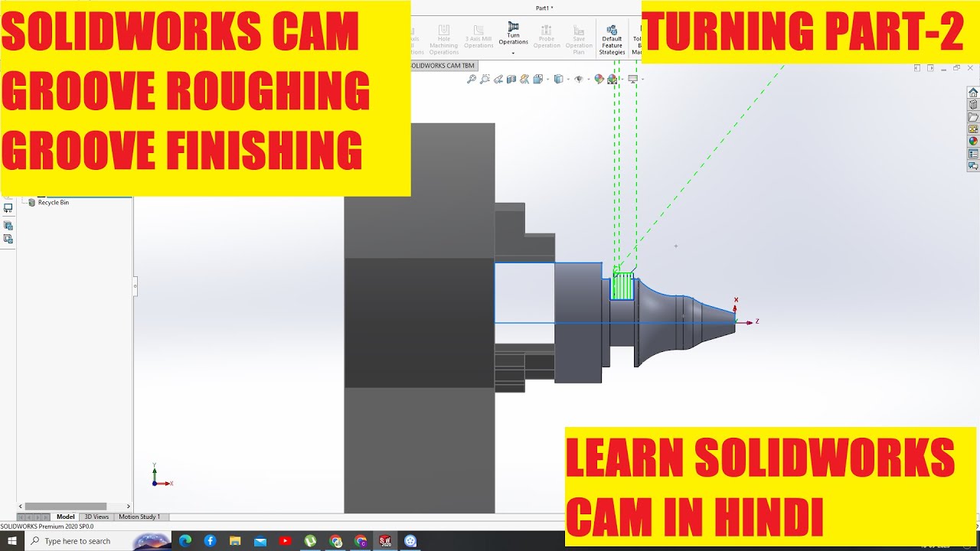Click the panel collapse handle beside graphics area
980x551 pixels.
click(x=136, y=286)
